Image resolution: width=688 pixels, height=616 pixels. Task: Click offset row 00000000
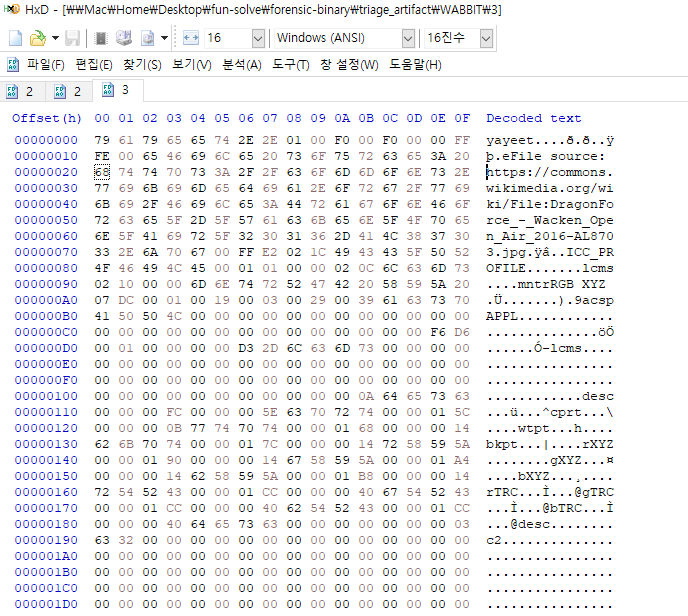point(46,140)
